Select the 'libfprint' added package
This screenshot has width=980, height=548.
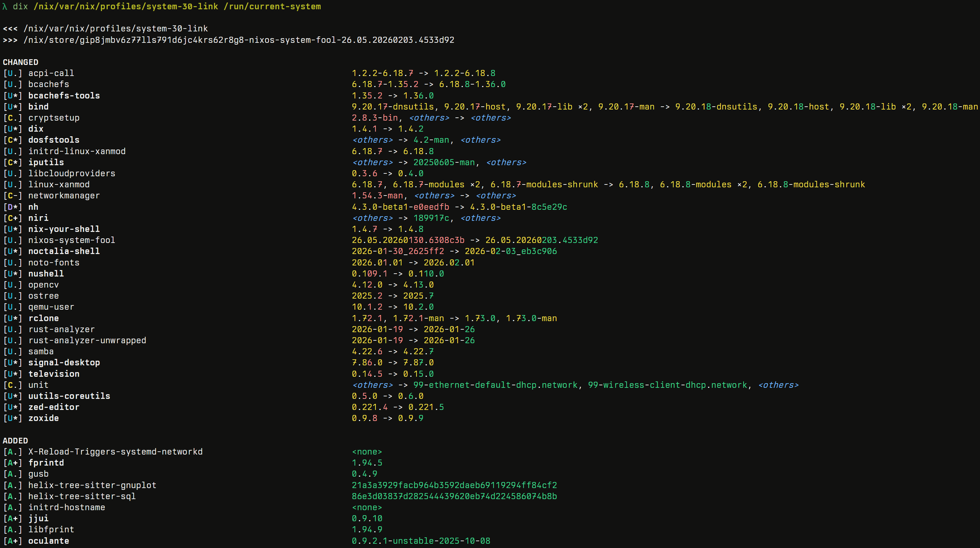(x=51, y=529)
